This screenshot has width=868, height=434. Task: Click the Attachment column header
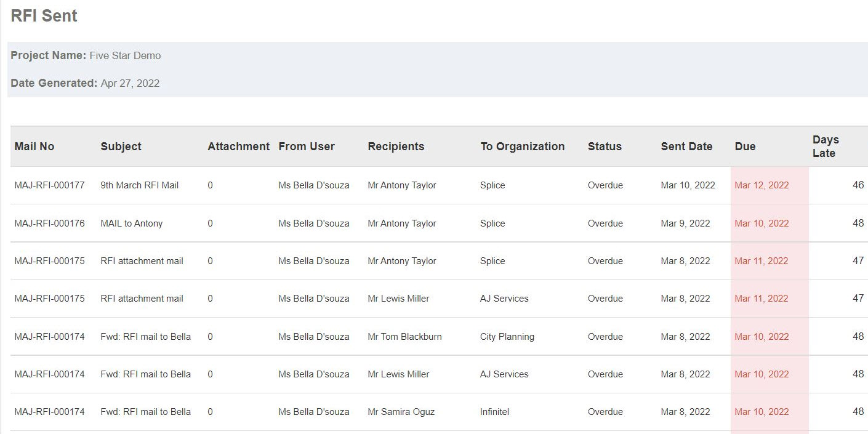pos(239,147)
